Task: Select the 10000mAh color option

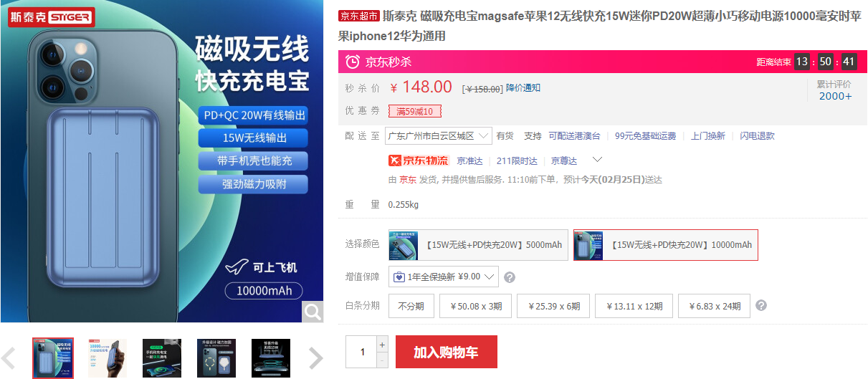Action: pos(665,245)
